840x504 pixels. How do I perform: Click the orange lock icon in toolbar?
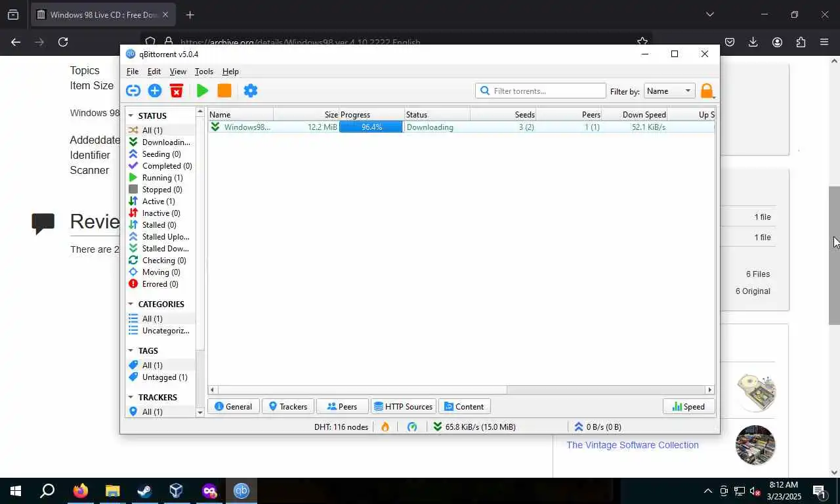click(x=707, y=91)
